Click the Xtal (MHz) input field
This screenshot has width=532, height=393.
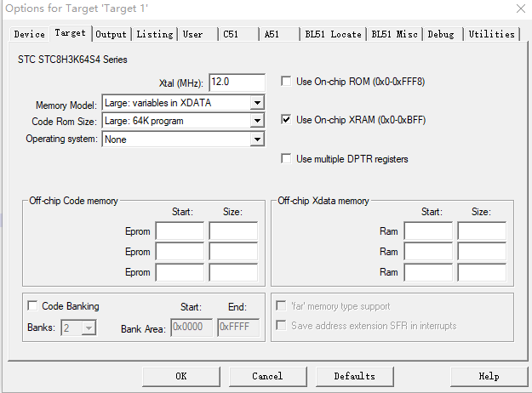[x=237, y=83]
